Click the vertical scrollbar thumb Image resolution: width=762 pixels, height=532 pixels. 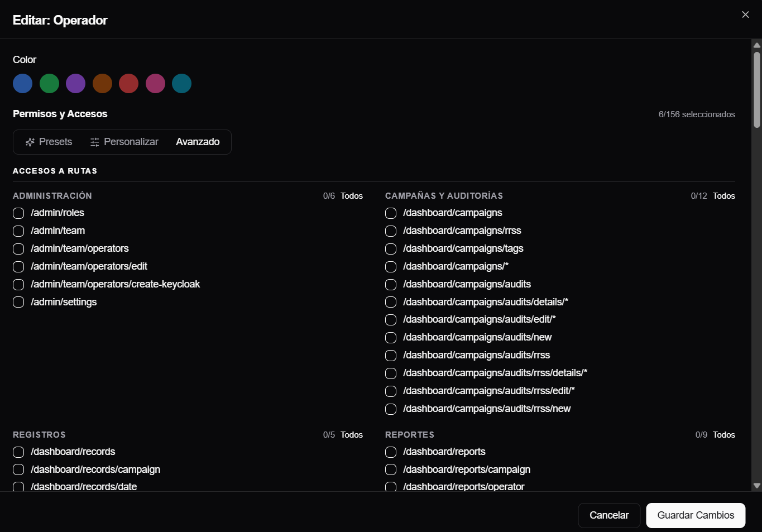[757, 90]
